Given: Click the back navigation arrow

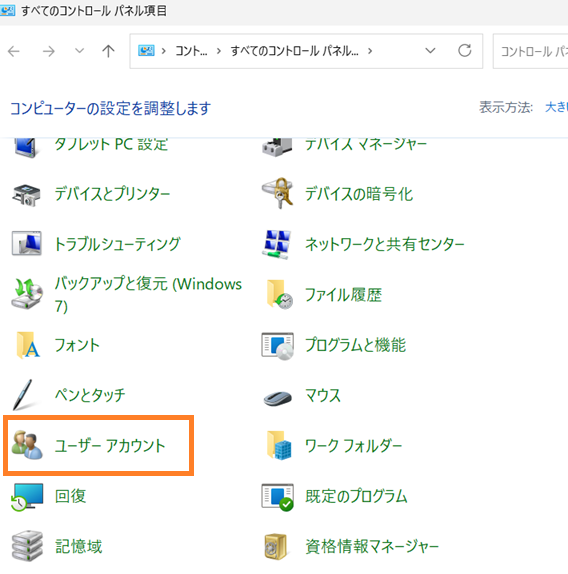Looking at the screenshot, I should [x=14, y=51].
